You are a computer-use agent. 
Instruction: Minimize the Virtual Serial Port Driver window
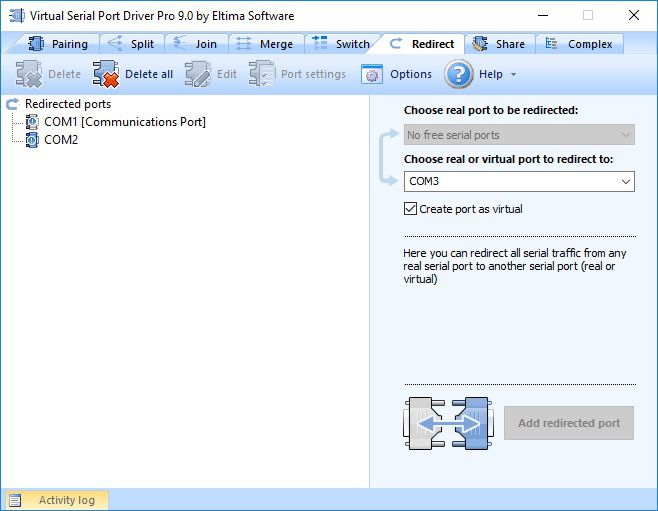(543, 16)
